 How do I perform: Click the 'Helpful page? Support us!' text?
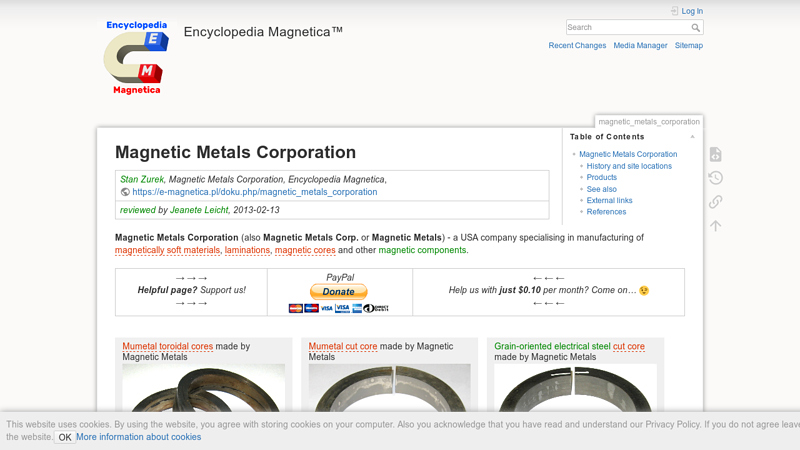(x=191, y=290)
